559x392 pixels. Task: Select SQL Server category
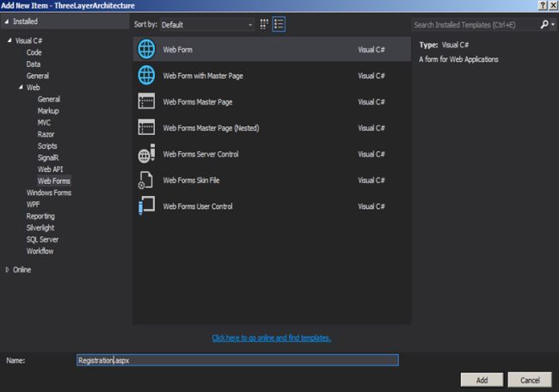point(42,240)
